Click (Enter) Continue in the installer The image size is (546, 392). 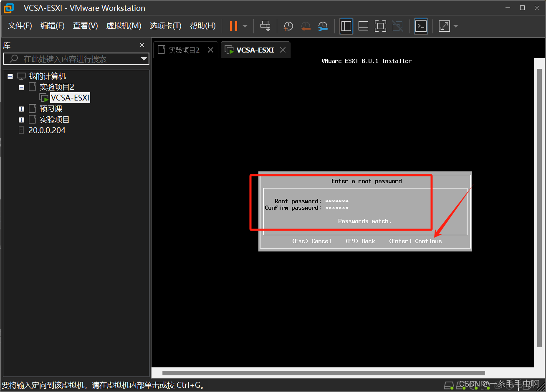coord(415,241)
